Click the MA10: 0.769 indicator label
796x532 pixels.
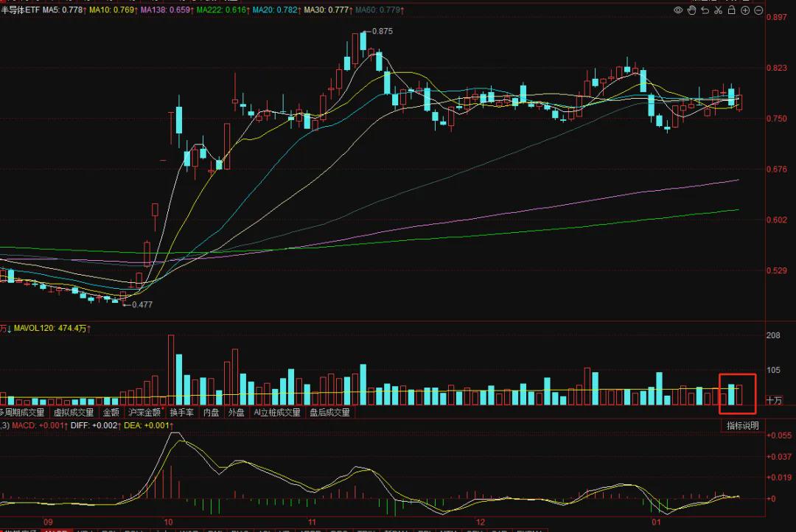[114, 10]
